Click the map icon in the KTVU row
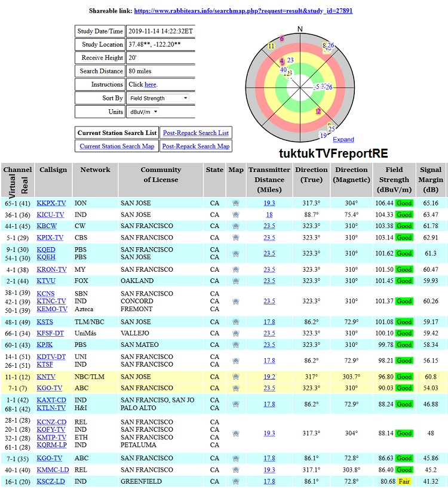Viewport: 448px width, 489px height. click(x=236, y=281)
